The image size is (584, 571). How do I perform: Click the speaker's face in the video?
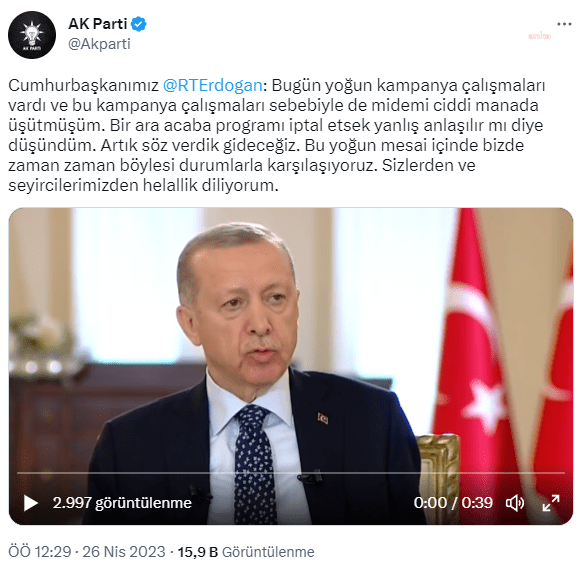pyautogui.click(x=250, y=313)
